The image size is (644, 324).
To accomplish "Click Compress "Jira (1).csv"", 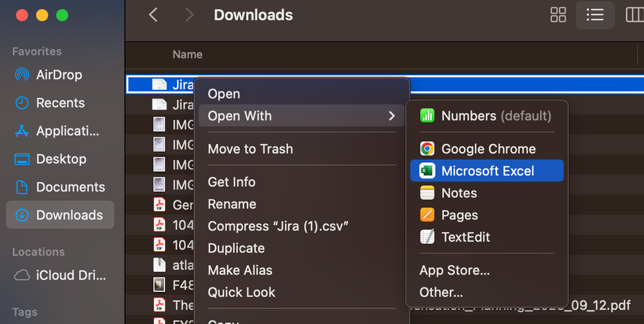I will [278, 226].
